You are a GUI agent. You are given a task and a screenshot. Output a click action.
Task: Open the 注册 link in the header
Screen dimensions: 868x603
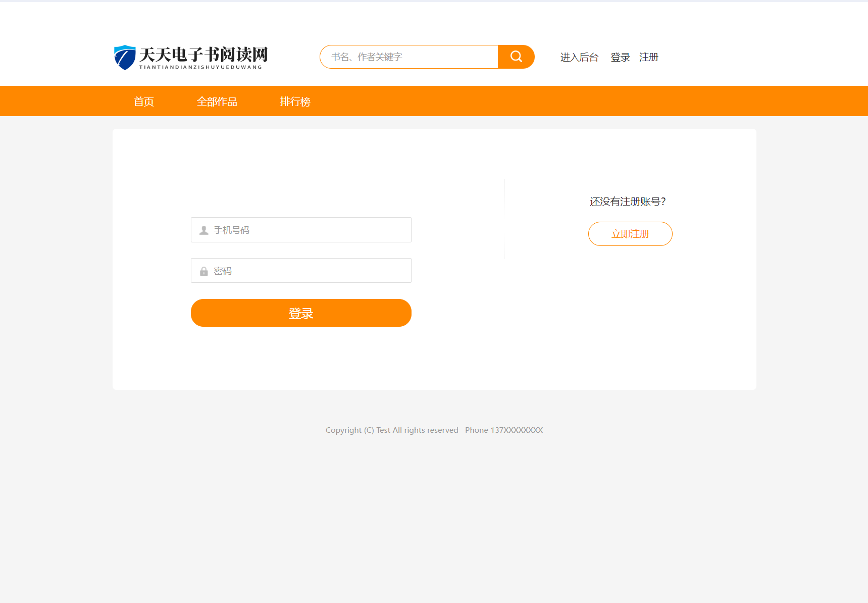tap(649, 57)
